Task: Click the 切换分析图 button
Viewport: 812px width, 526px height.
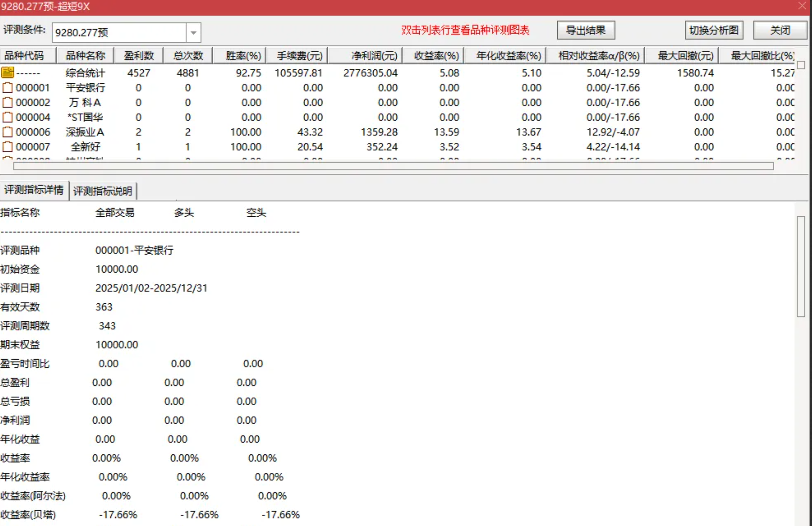Action: click(714, 30)
